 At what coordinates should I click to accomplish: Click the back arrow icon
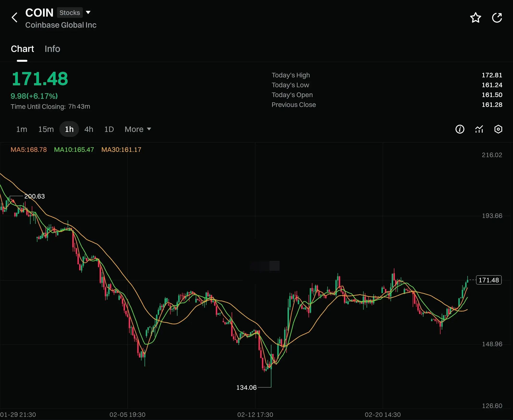14,17
